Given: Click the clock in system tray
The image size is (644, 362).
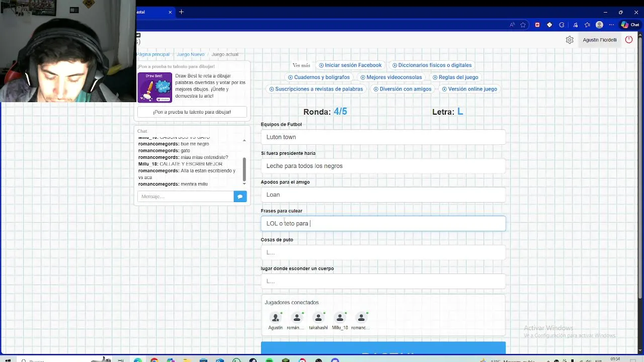Looking at the screenshot, I should [615, 359].
